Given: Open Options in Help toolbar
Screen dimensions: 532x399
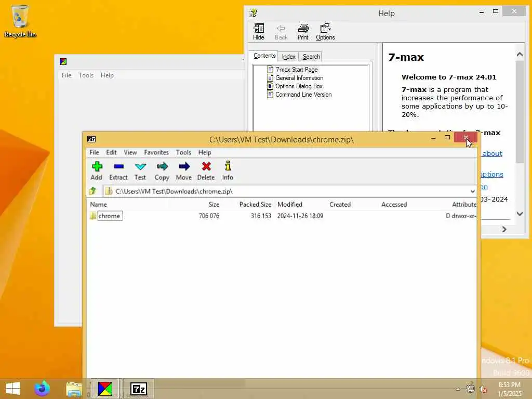Looking at the screenshot, I should (325, 32).
